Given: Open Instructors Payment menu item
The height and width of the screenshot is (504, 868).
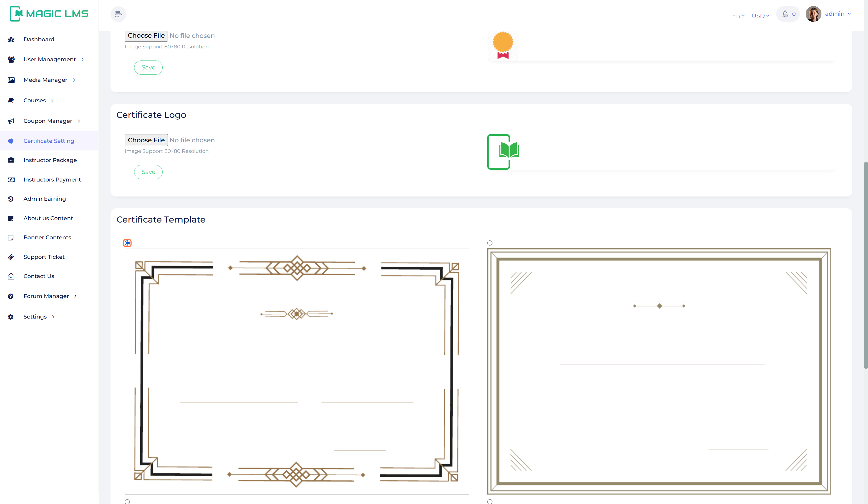Looking at the screenshot, I should click(49, 180).
